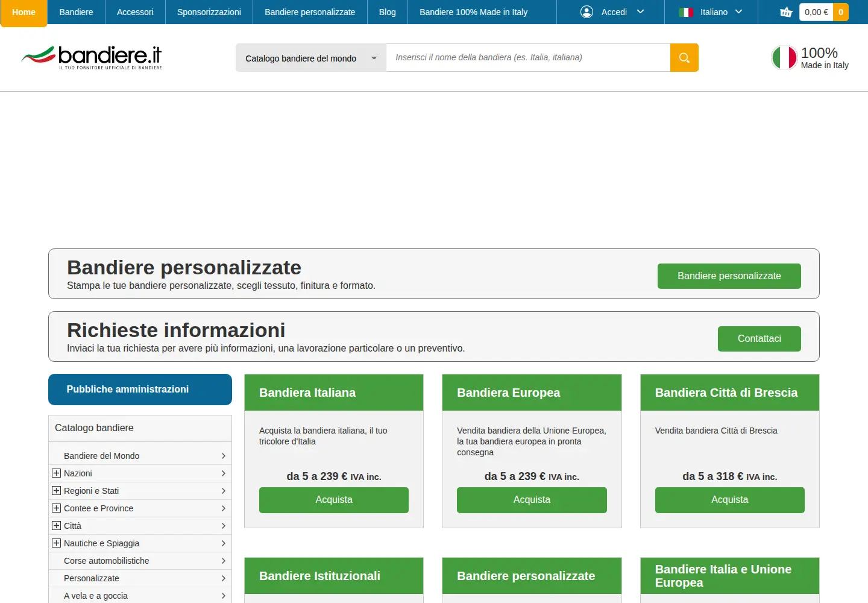
Task: Expand the Regioni e Stati plus icon
Action: pos(56,491)
